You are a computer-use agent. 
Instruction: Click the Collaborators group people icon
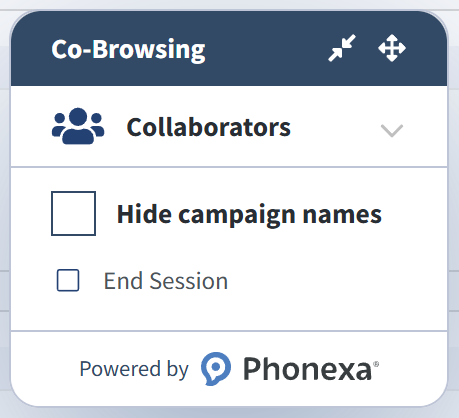coord(78,126)
